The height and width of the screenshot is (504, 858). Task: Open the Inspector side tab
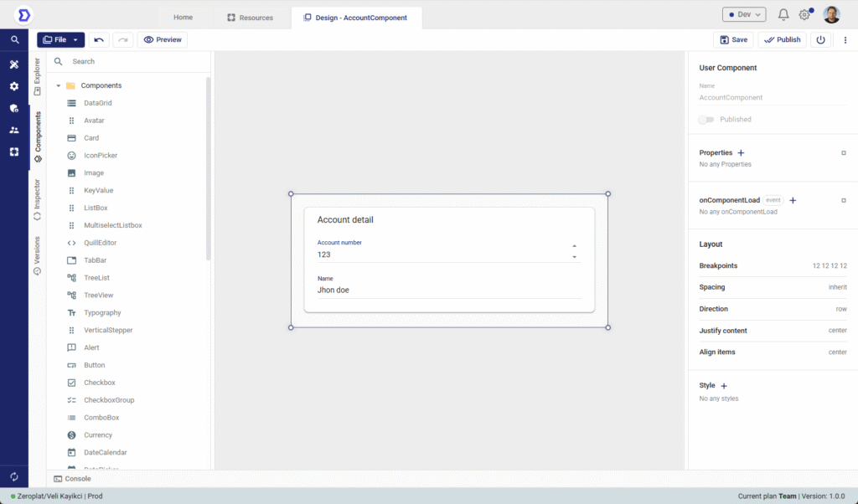(37, 199)
